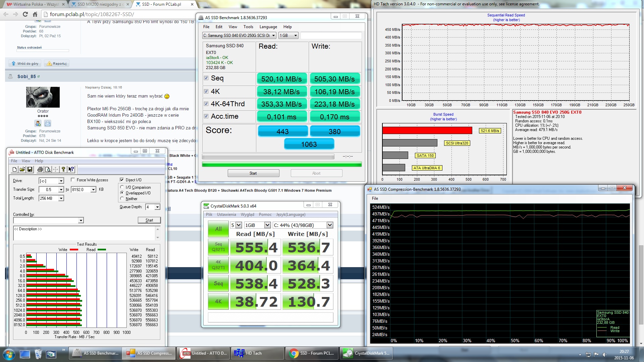Click the Raportuj button on the forum
The image size is (644, 362).
point(57,64)
